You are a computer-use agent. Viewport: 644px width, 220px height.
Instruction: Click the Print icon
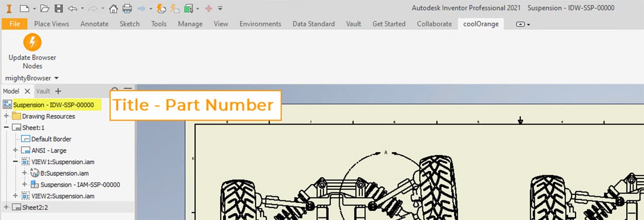127,8
